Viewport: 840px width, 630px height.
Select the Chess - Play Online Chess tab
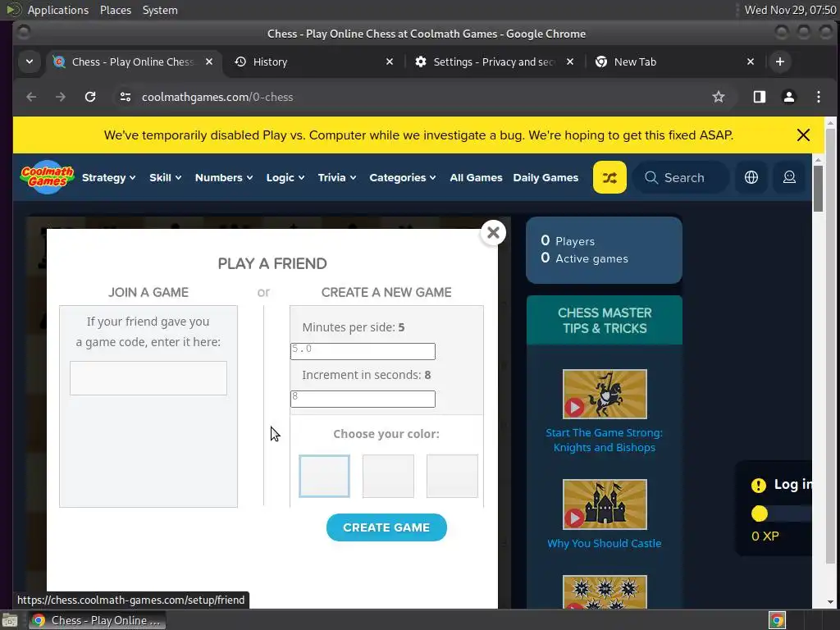(x=133, y=62)
